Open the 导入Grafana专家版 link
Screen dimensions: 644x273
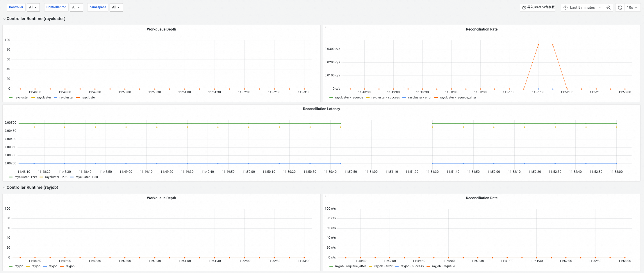point(538,7)
